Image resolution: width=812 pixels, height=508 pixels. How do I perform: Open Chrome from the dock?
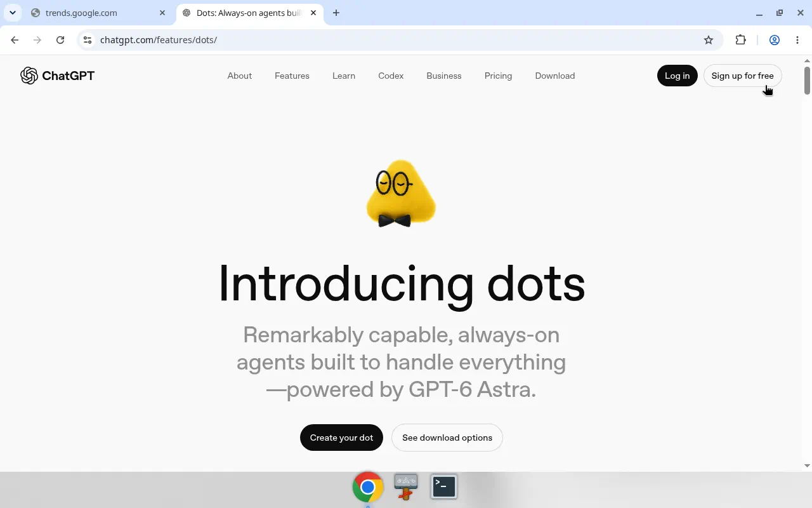368,487
